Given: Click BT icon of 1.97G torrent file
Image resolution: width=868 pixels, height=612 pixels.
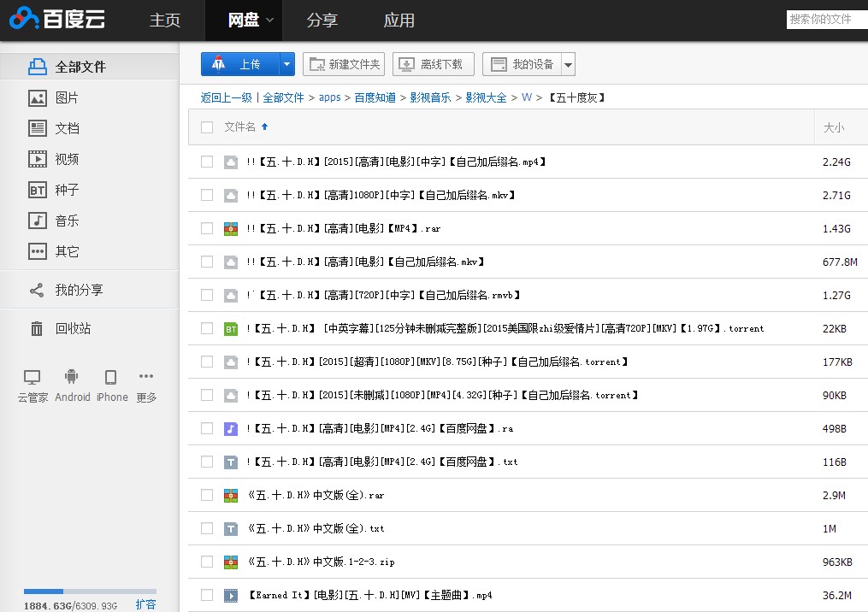Looking at the screenshot, I should (x=231, y=329).
